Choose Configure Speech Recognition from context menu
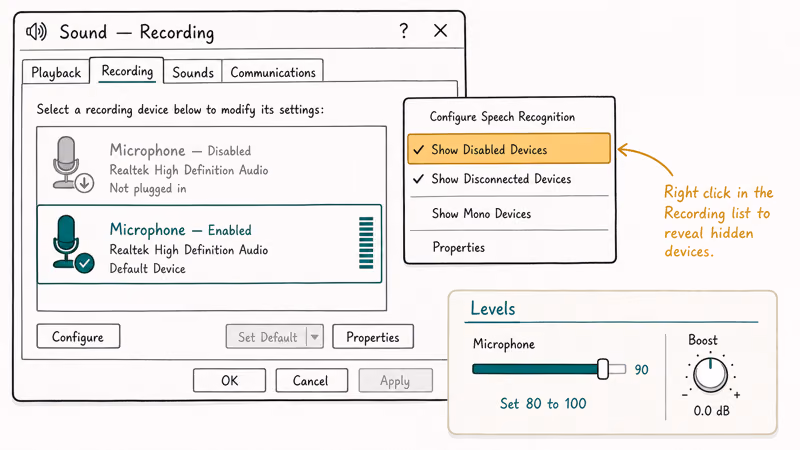 (x=502, y=117)
